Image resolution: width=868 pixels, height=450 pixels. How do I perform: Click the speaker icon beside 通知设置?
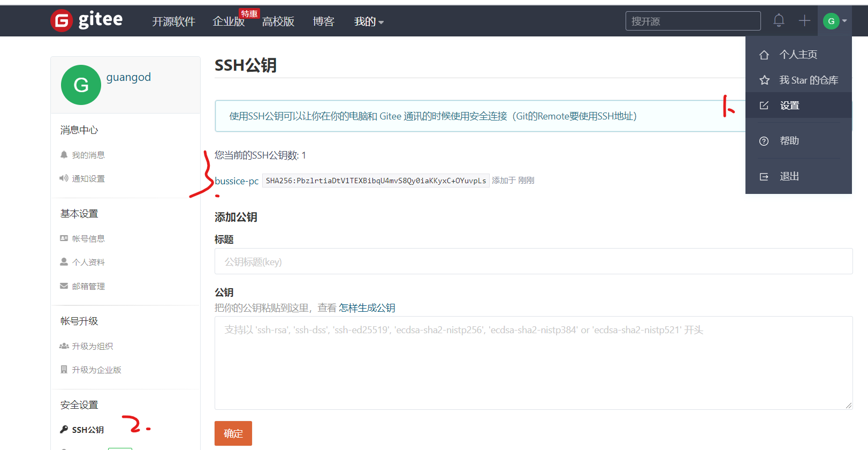pos(64,178)
